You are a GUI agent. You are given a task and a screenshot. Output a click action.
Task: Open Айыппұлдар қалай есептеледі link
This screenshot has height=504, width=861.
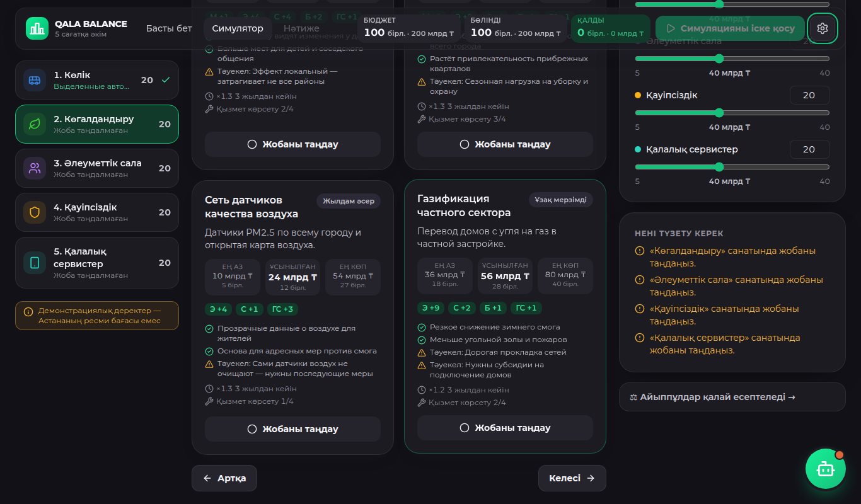pos(732,397)
